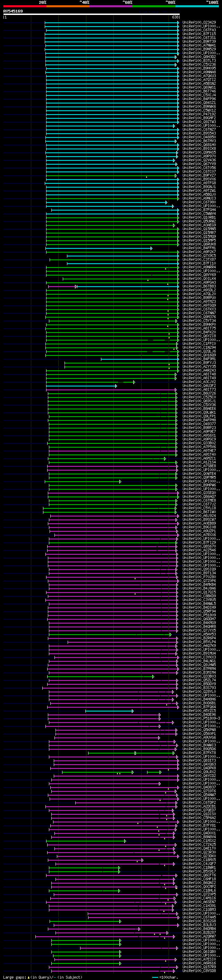Select the UniRef100_Q69WS1 label
The height and width of the screenshot is (980, 222).
point(199,88)
